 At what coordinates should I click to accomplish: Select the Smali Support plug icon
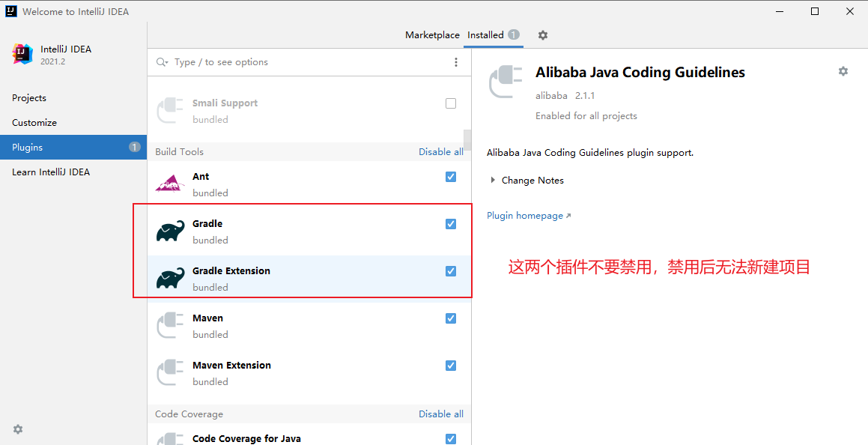(x=169, y=111)
